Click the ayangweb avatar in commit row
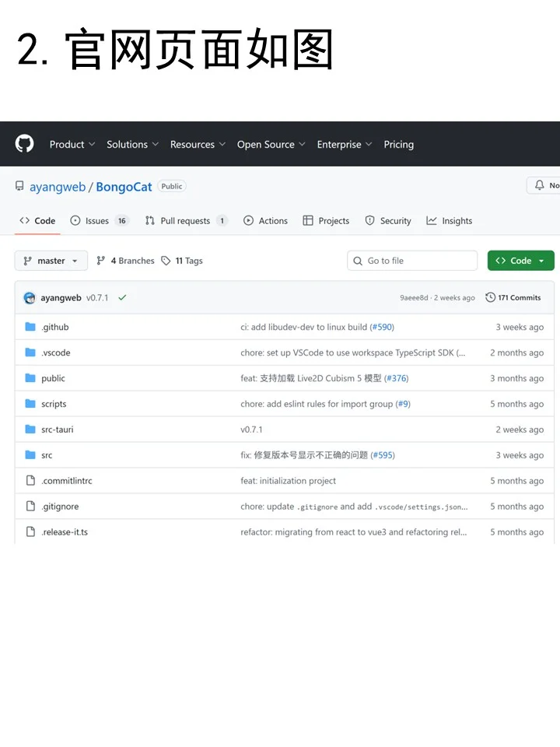Image resolution: width=560 pixels, height=747 pixels. coord(30,298)
